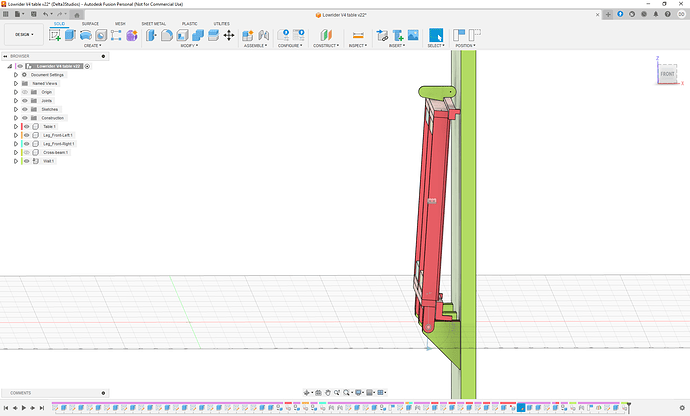This screenshot has height=416, width=690.
Task: Select the Create Sketch tool
Action: tap(55, 35)
